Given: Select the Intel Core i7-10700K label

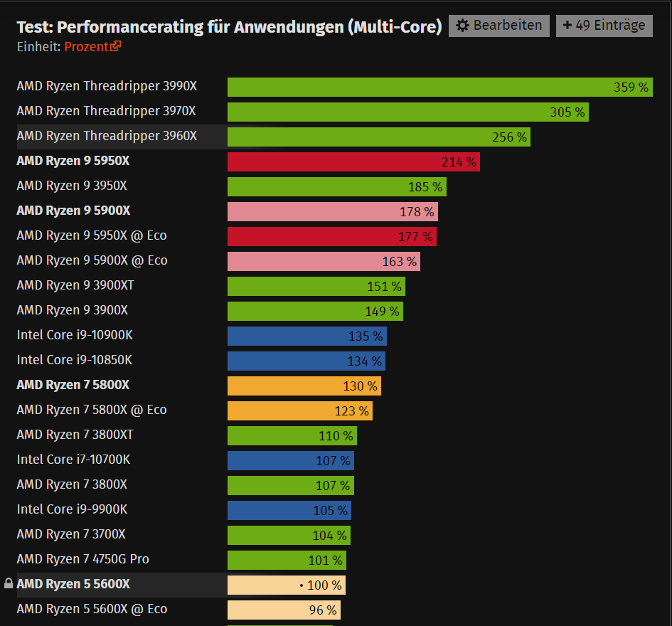Looking at the screenshot, I should point(73,460).
